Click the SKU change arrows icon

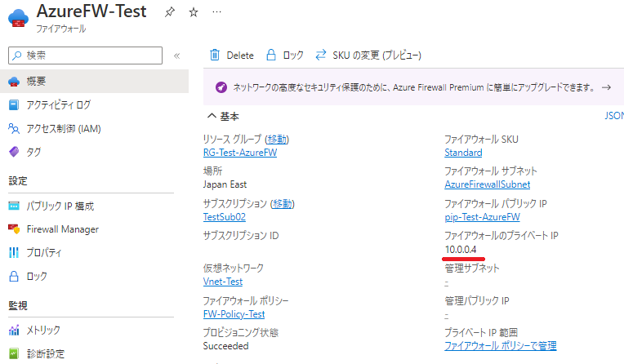[321, 55]
